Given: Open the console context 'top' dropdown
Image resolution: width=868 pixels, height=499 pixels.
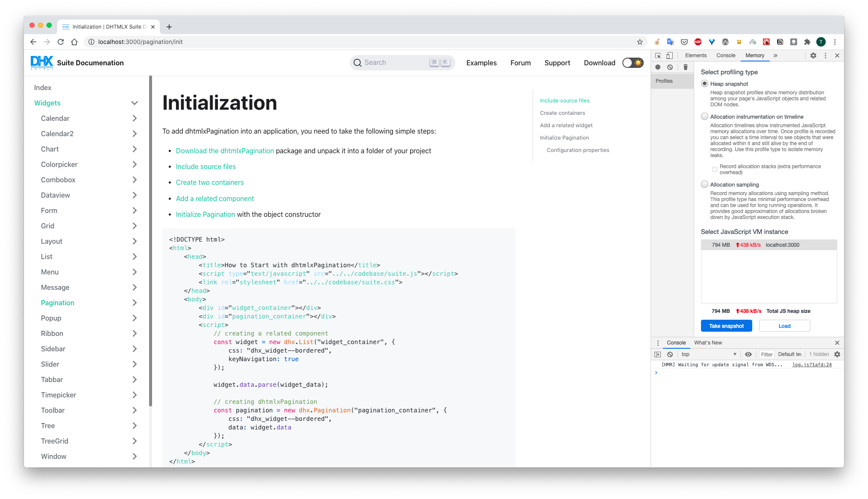Looking at the screenshot, I should tap(708, 354).
